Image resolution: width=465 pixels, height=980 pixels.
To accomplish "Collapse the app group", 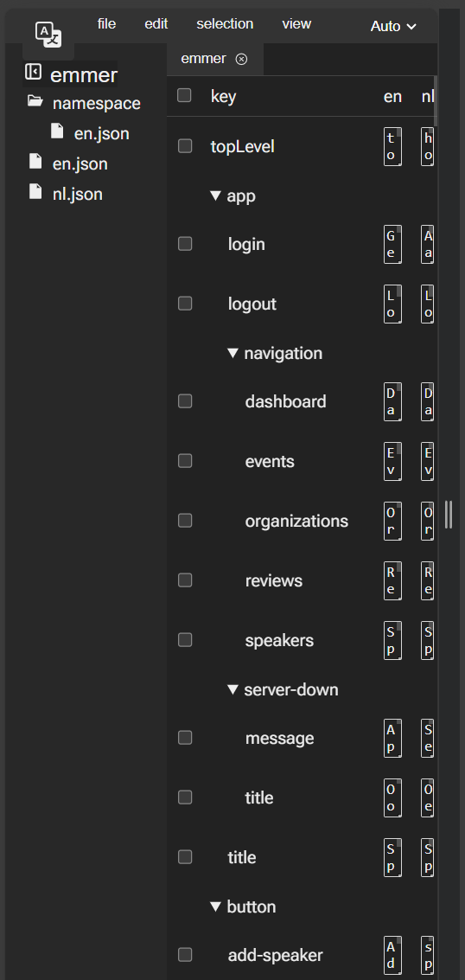I will click(x=216, y=195).
